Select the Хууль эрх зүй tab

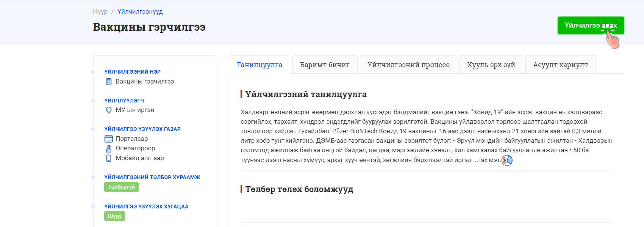click(x=491, y=65)
